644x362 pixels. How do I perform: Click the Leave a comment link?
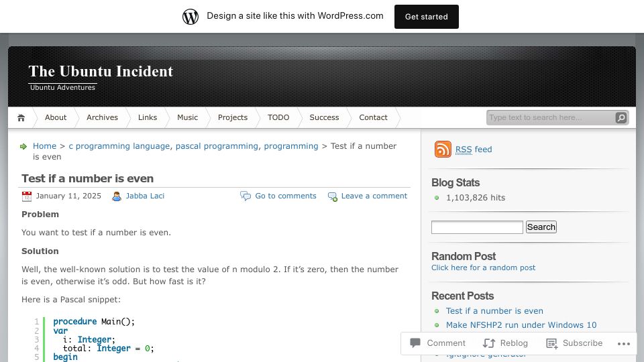pos(374,196)
